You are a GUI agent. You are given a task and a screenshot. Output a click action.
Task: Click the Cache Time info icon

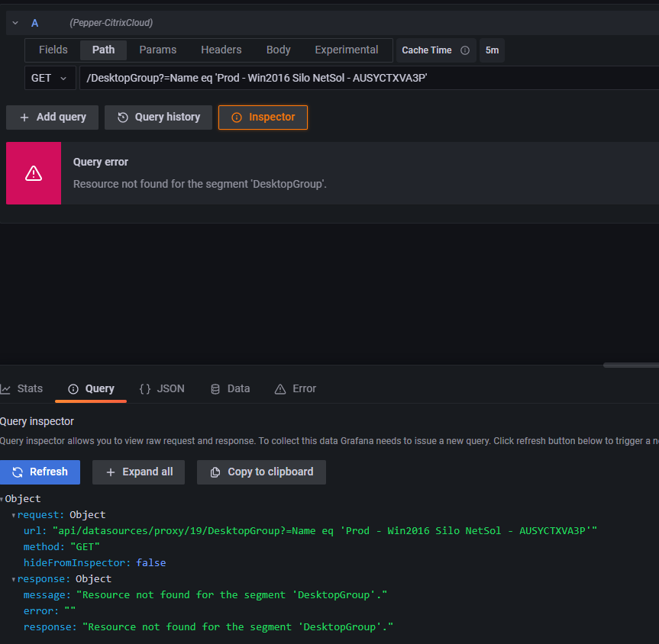click(x=465, y=50)
